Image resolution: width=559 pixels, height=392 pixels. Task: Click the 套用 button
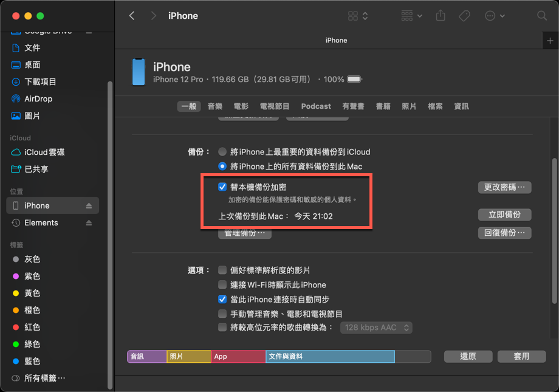click(x=521, y=356)
